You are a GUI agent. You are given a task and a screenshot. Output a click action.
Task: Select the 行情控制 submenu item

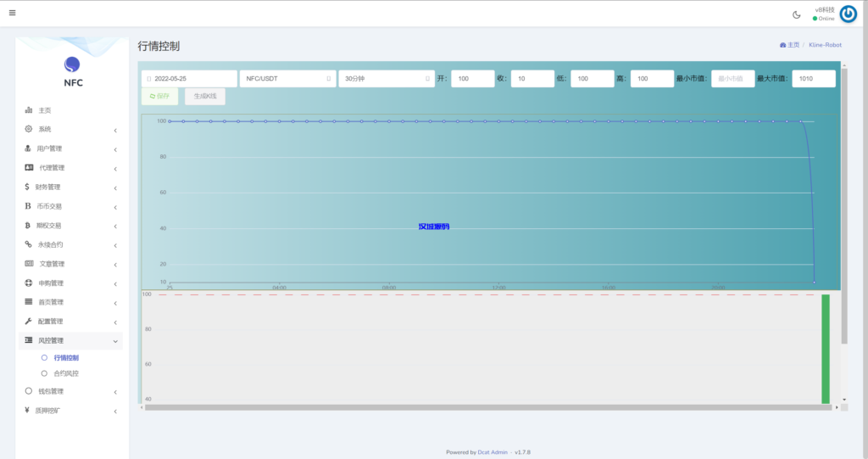point(65,358)
